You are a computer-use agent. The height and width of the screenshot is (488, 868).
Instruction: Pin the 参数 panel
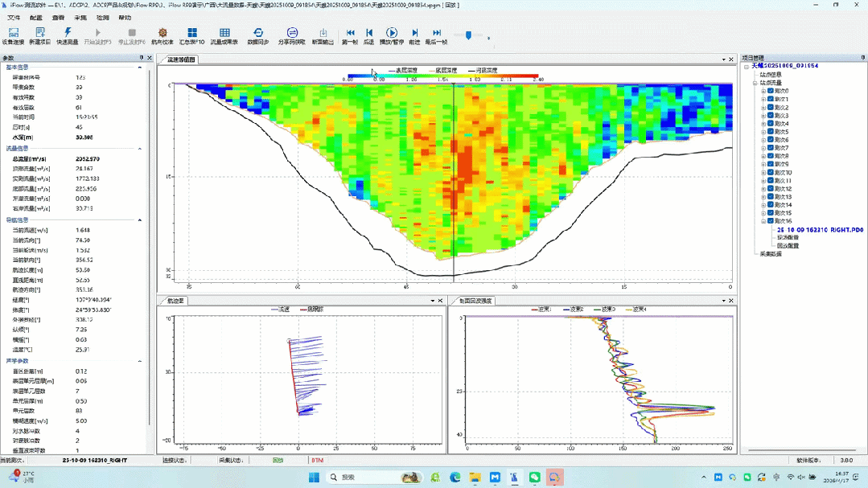(x=142, y=58)
